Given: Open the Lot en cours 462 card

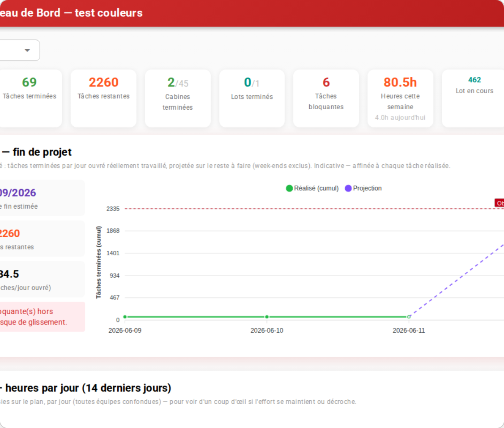Looking at the screenshot, I should (x=473, y=98).
